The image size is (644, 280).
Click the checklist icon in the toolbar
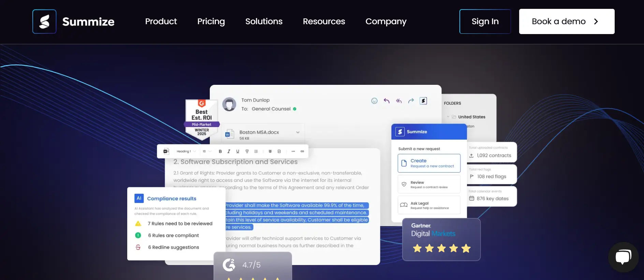279,151
